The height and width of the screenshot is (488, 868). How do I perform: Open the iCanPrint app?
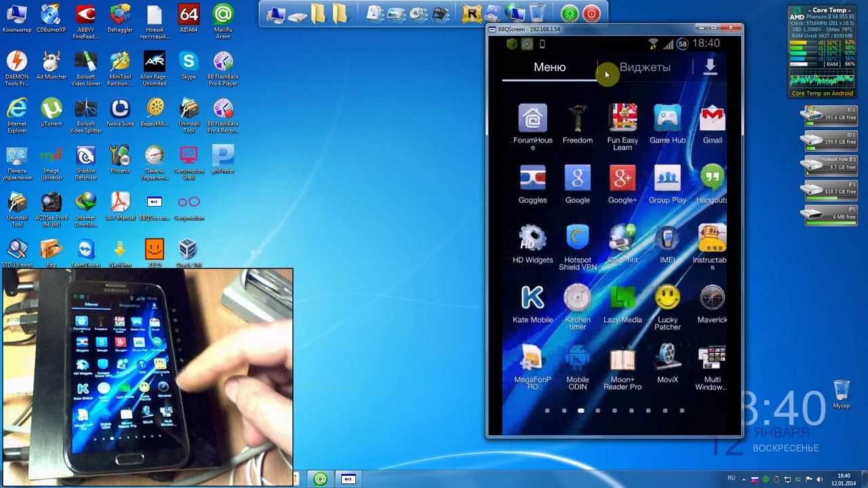623,243
